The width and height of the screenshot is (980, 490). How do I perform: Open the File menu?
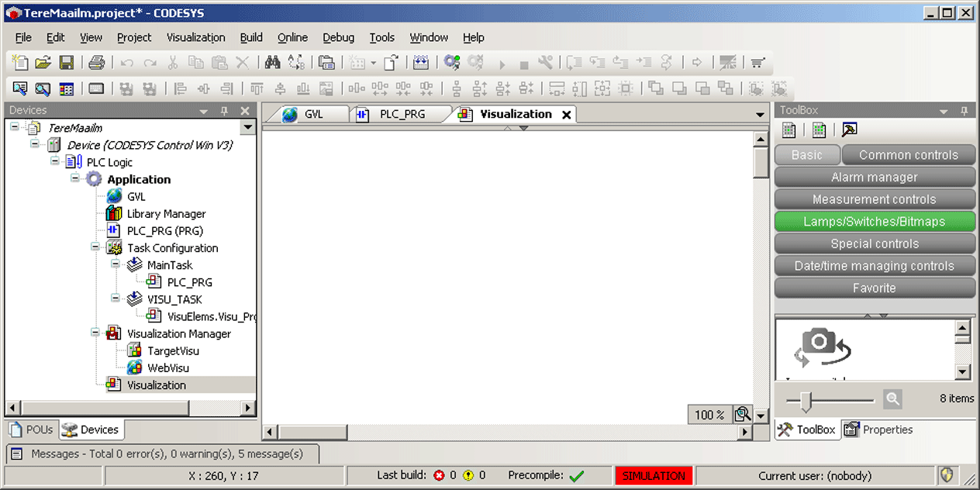pos(23,37)
